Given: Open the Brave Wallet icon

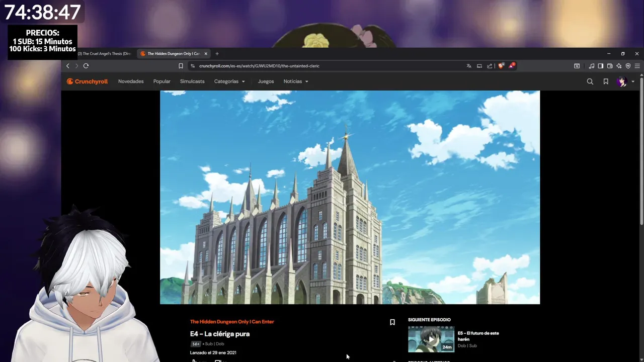Looking at the screenshot, I should 610,66.
